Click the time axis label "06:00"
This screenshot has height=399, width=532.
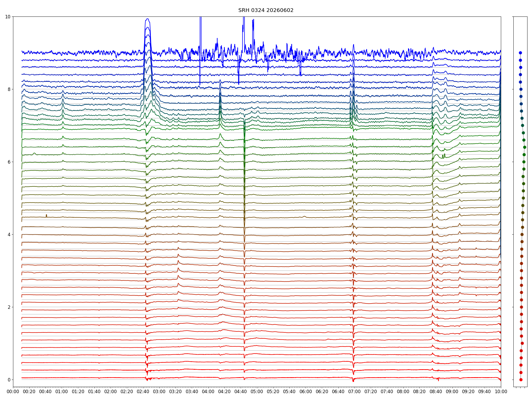[x=306, y=392]
